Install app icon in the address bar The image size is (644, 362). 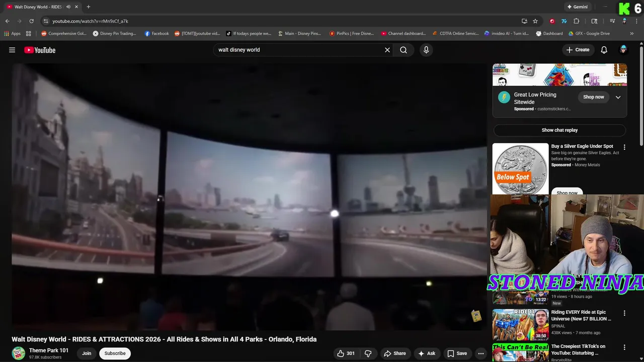[524, 21]
